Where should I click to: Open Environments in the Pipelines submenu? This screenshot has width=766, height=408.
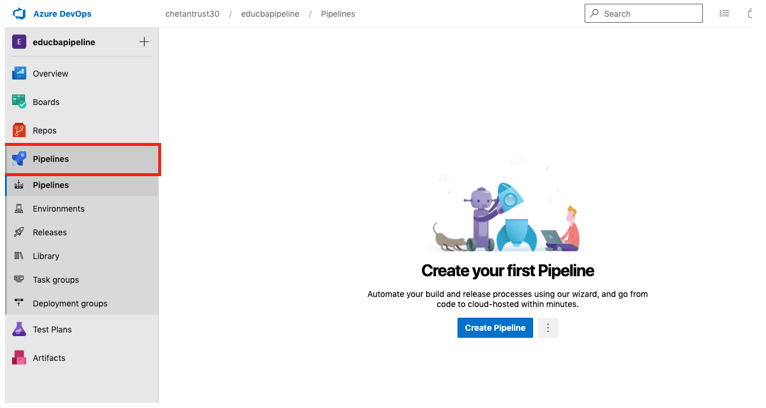58,209
